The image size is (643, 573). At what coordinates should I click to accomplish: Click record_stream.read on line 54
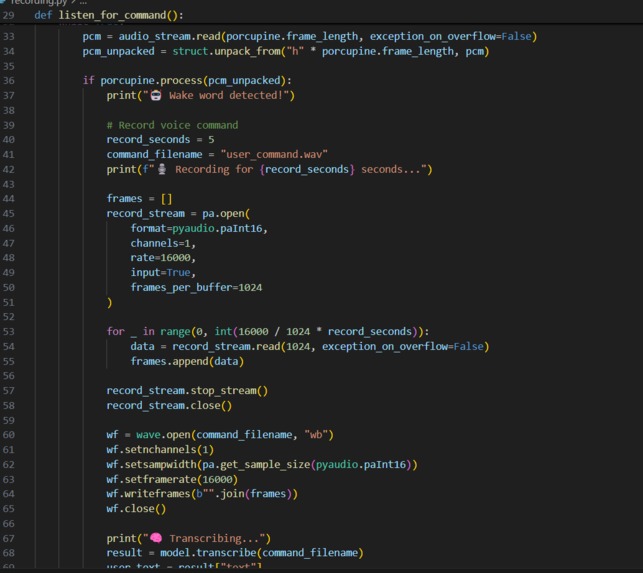point(226,347)
